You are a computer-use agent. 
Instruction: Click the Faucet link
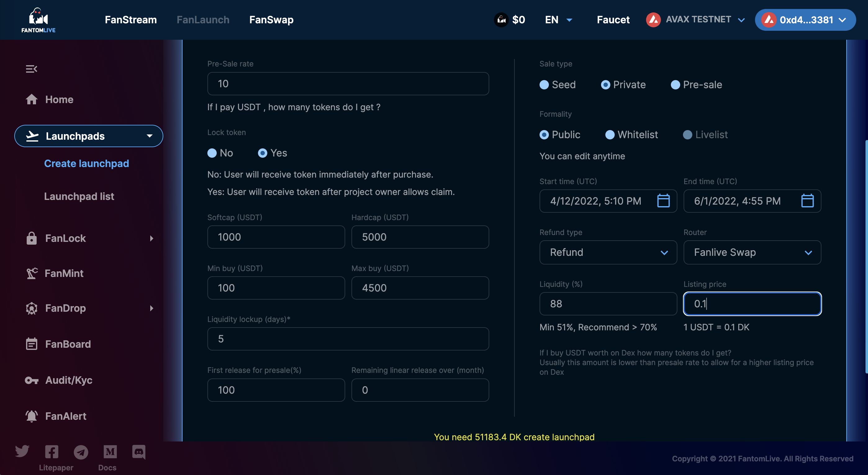point(613,20)
